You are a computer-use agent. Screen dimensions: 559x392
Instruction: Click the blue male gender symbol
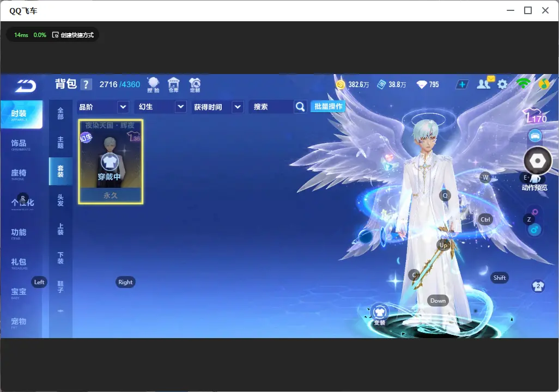(535, 230)
